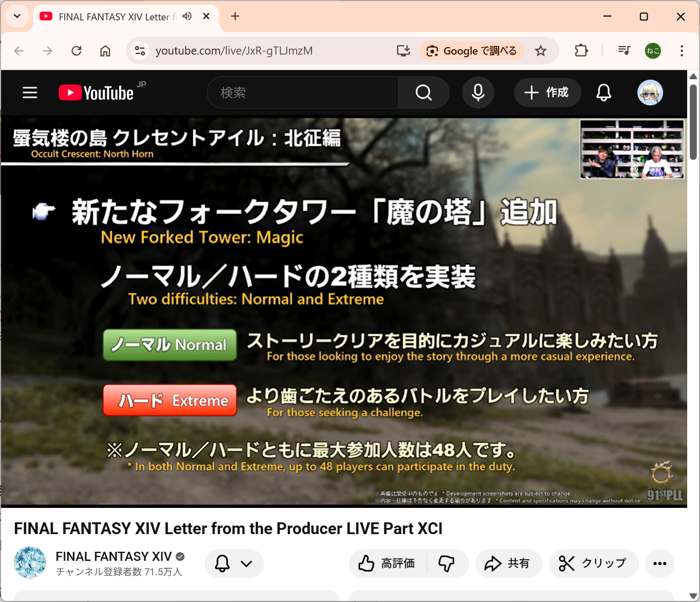Open the Chrome three-dot menu

[x=681, y=51]
